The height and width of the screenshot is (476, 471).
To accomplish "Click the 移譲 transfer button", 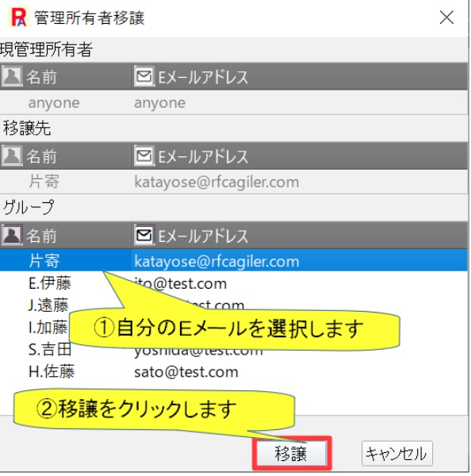I will tap(291, 453).
